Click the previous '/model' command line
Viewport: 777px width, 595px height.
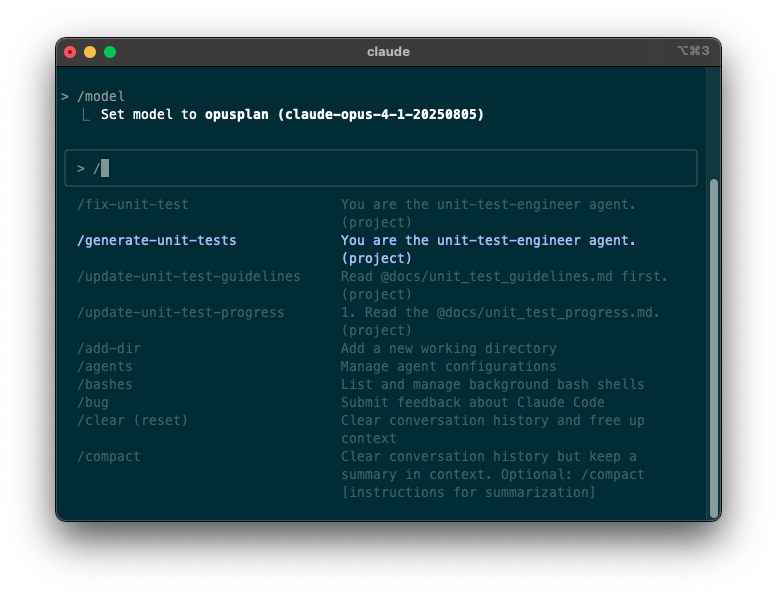93,97
